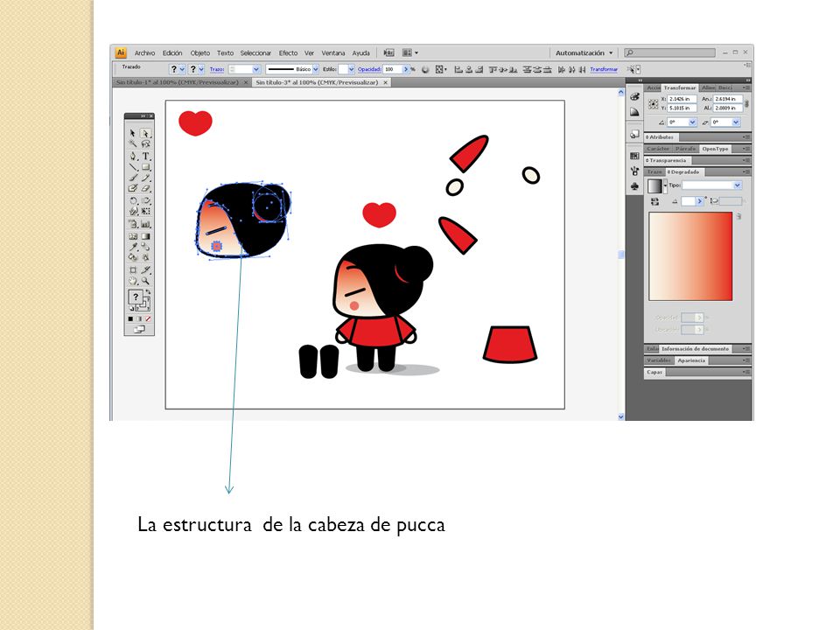Switch to Sin título-1 document tab
The height and width of the screenshot is (630, 840).
[x=178, y=82]
